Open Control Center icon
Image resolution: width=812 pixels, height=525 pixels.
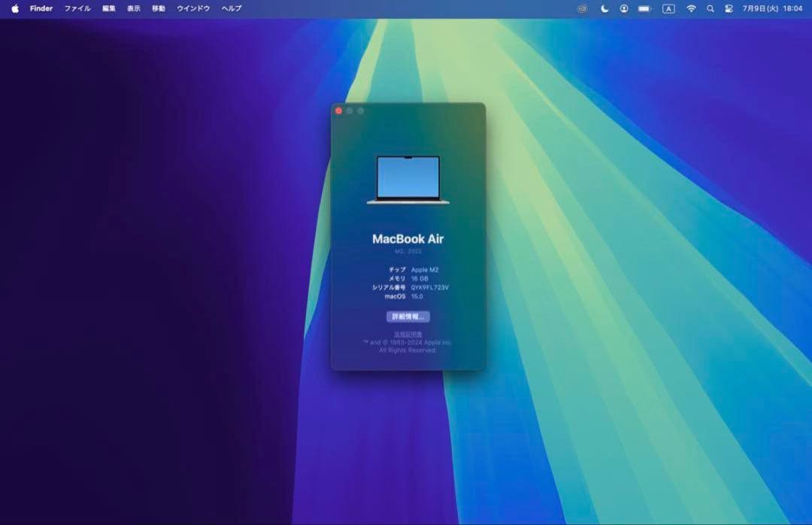pos(729,9)
